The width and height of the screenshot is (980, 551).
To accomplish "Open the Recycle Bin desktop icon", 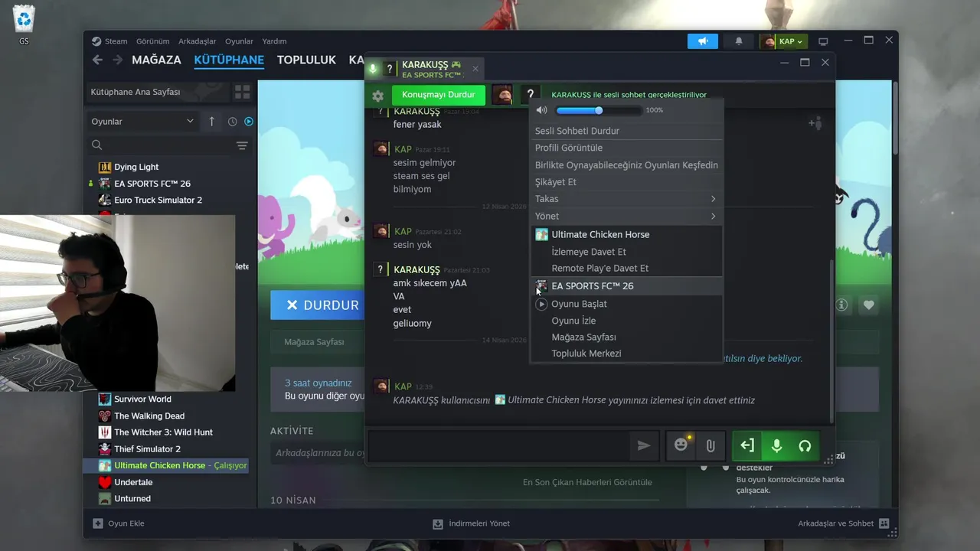I will tap(24, 20).
